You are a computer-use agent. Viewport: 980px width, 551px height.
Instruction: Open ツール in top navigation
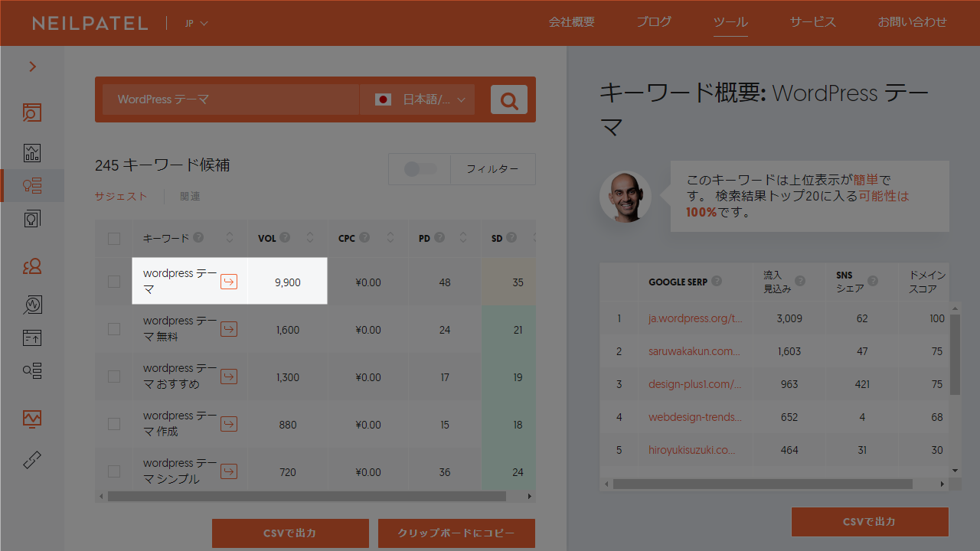pyautogui.click(x=730, y=22)
